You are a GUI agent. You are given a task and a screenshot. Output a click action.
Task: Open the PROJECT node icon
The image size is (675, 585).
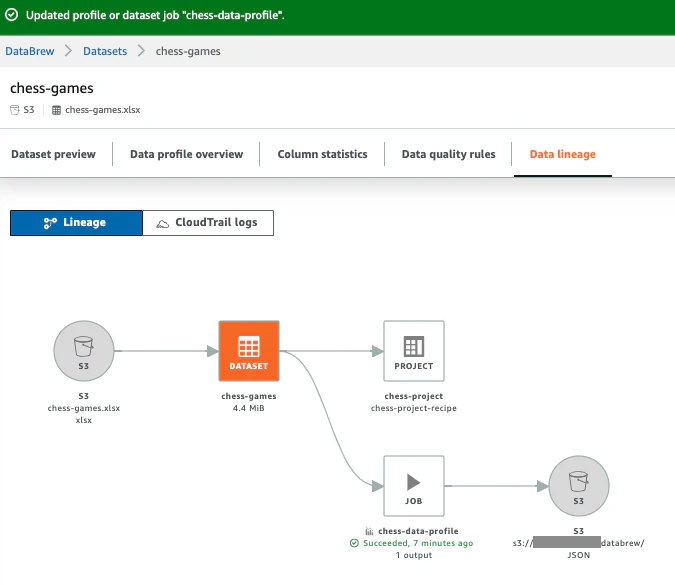pyautogui.click(x=414, y=351)
